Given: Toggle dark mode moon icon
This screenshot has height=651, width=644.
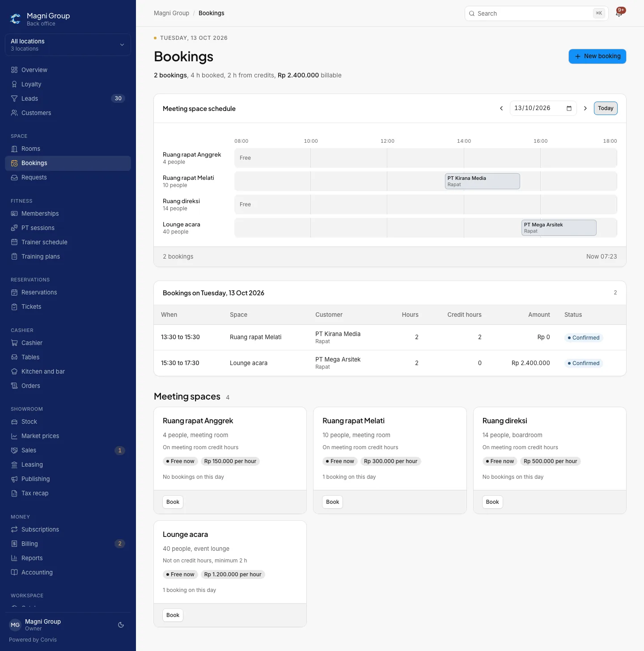Looking at the screenshot, I should coord(121,625).
